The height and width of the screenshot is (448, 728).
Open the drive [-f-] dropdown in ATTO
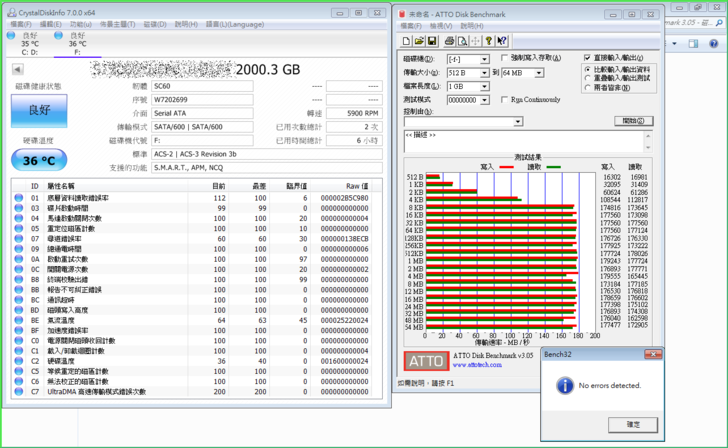(484, 59)
